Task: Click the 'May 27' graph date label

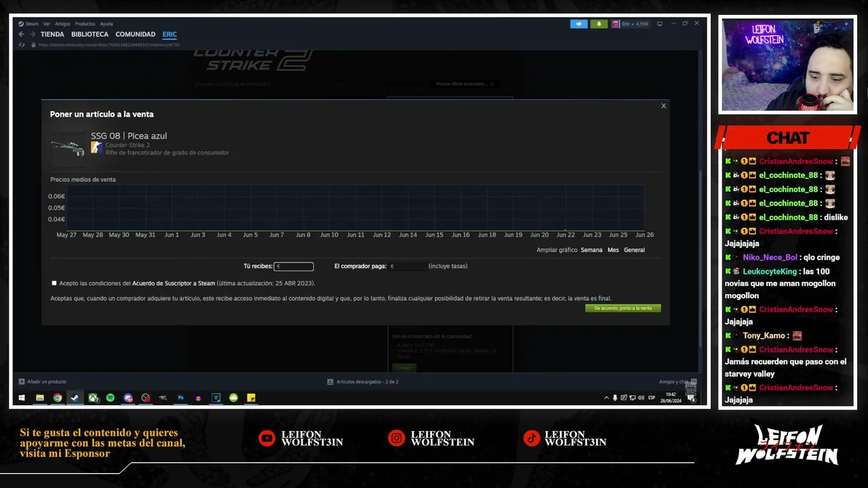Action: click(66, 235)
